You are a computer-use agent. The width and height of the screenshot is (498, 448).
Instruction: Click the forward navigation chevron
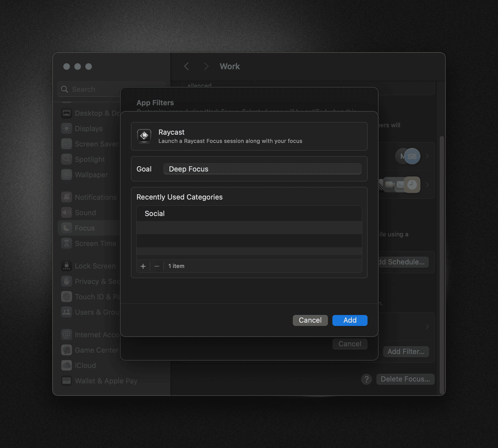(206, 66)
